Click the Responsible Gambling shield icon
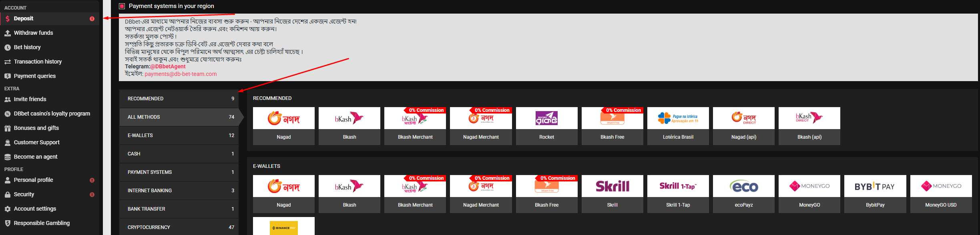 click(x=8, y=223)
